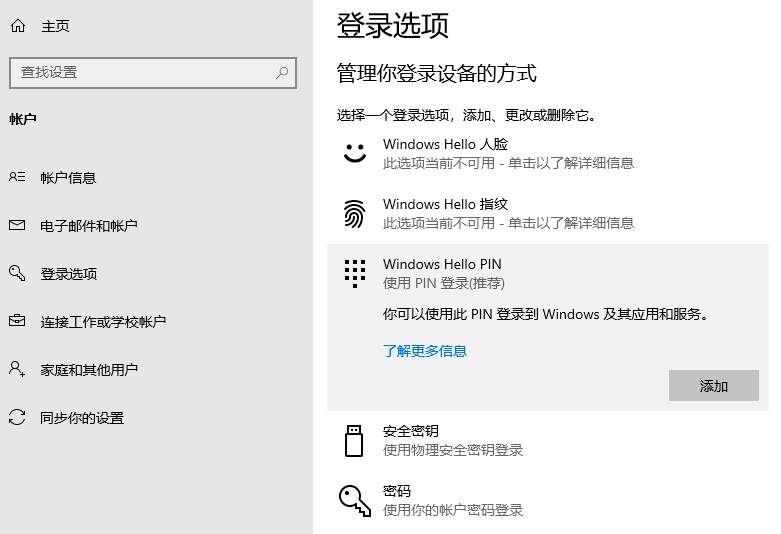
Task: Click the home icon beside 主页
Action: (18, 26)
